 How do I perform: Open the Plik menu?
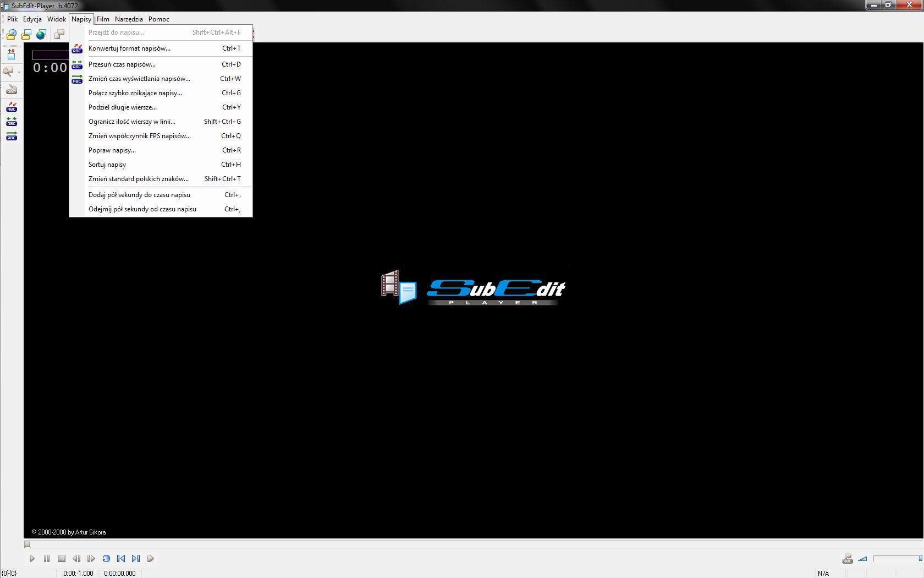pyautogui.click(x=12, y=19)
